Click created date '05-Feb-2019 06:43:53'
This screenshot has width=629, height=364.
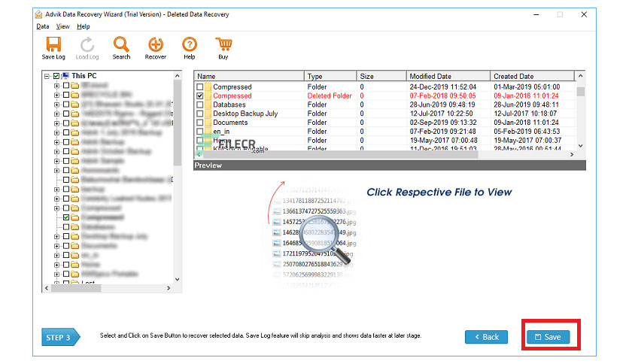[527, 131]
